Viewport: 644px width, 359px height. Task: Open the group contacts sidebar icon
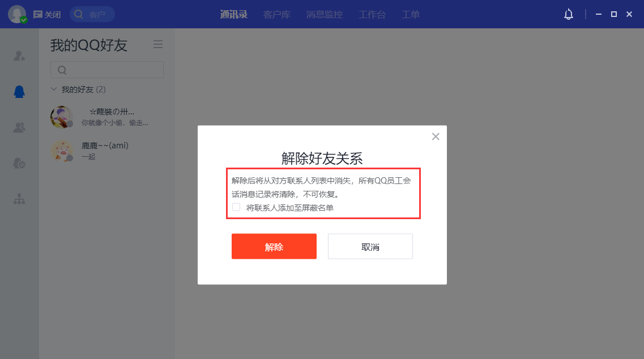19,127
